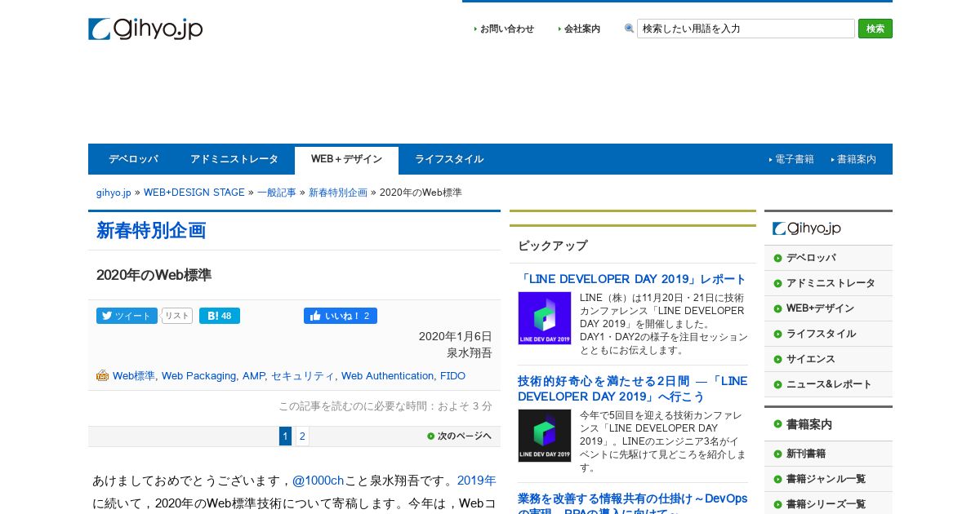Switch to the デベロッパ tab
This screenshot has height=514, width=980.
(133, 159)
